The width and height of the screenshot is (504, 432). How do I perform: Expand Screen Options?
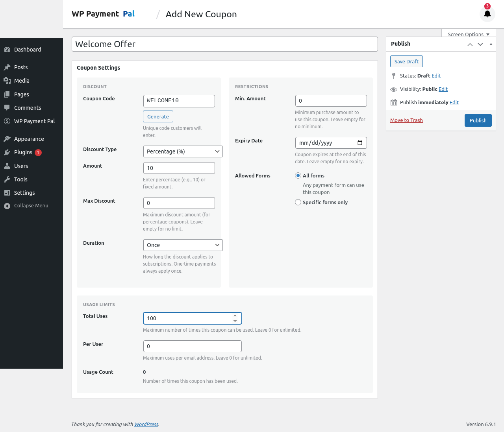(x=468, y=34)
